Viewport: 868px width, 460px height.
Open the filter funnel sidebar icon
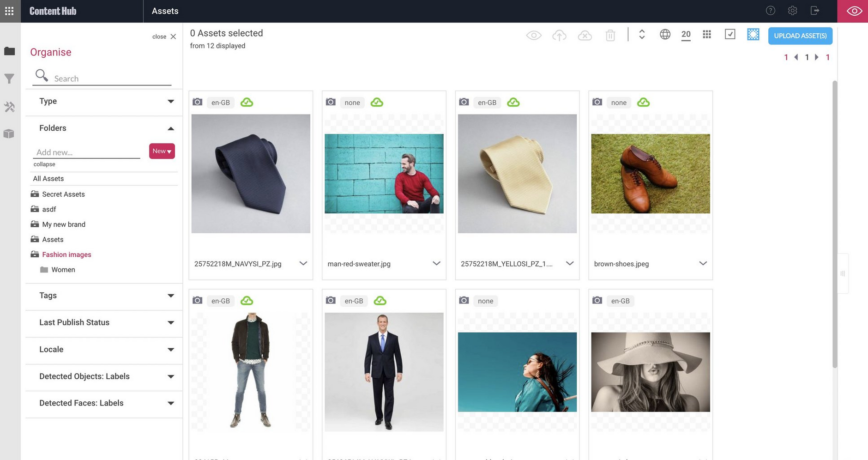[9, 79]
